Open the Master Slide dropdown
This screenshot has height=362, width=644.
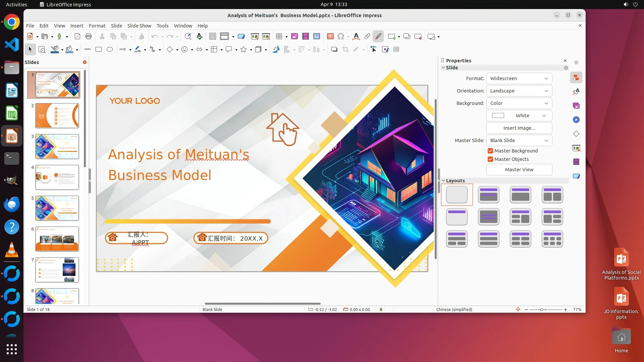tap(519, 140)
